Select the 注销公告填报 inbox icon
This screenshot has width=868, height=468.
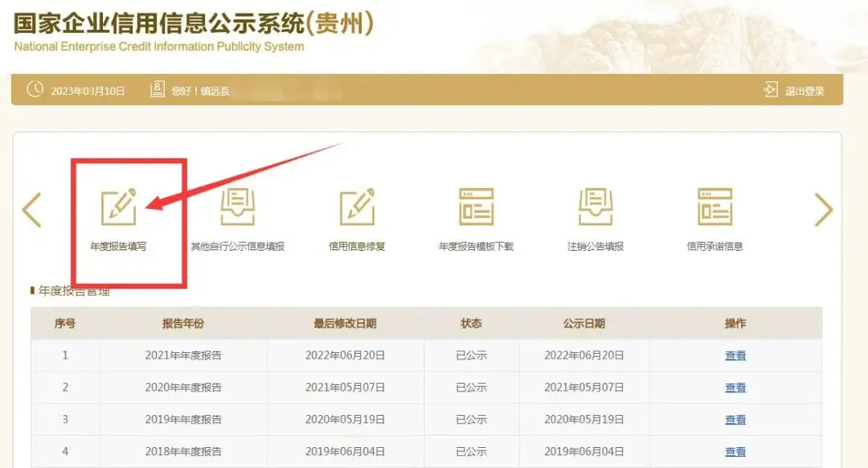coord(595,207)
